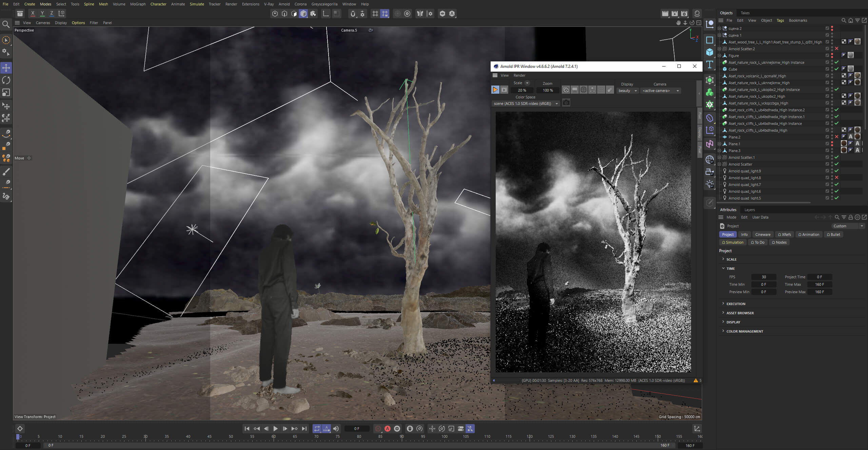Click the Cineware attribute button

click(x=763, y=235)
